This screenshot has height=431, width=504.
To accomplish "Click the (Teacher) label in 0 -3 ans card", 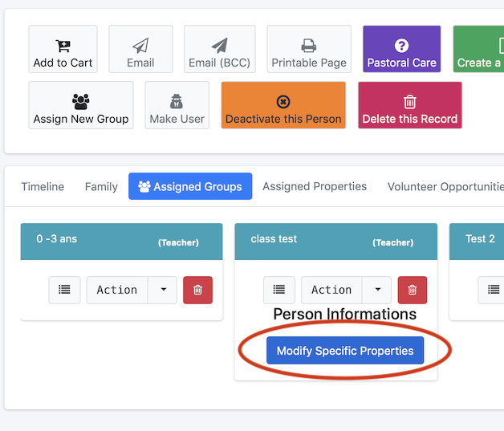I will 178,242.
